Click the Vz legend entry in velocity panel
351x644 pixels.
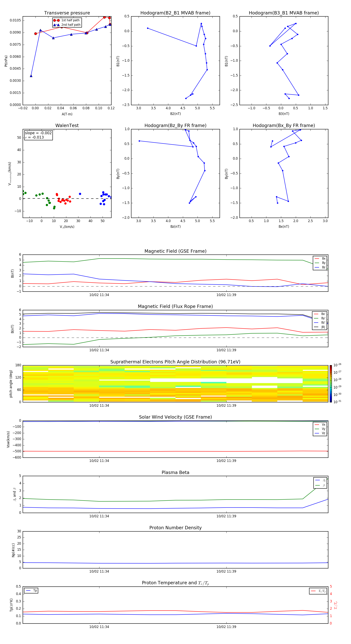pyautogui.click(x=320, y=433)
